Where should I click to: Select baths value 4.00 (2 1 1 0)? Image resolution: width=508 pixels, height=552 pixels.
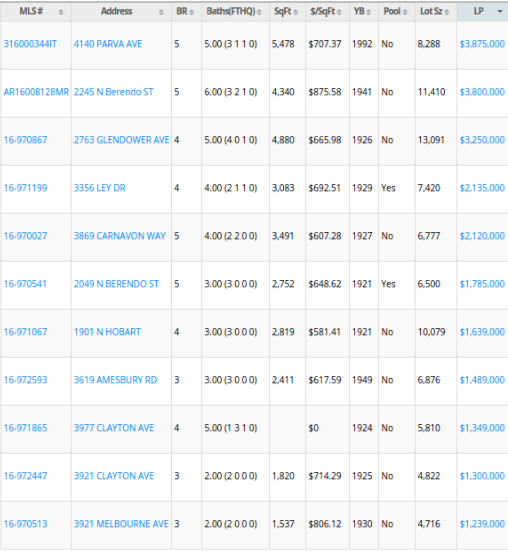pos(231,188)
